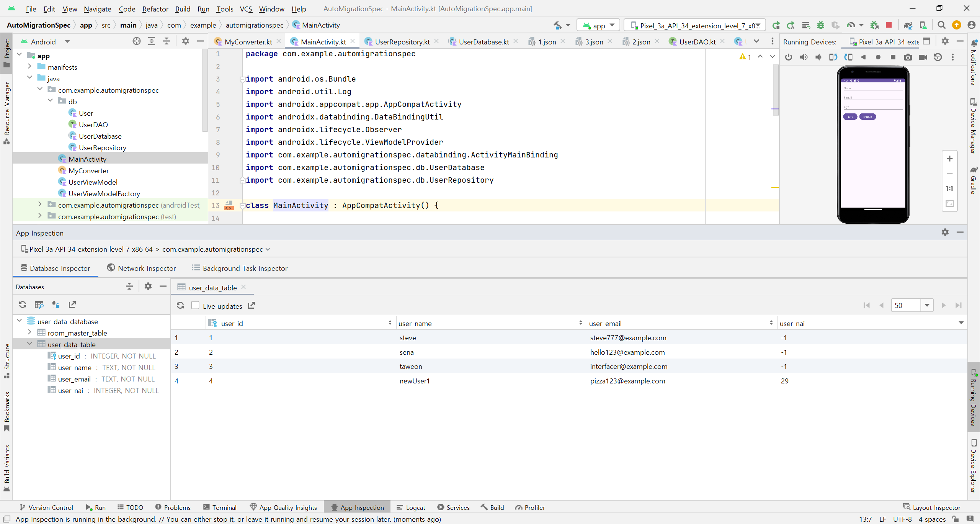
Task: Open the page size 50 dropdown
Action: (x=927, y=305)
